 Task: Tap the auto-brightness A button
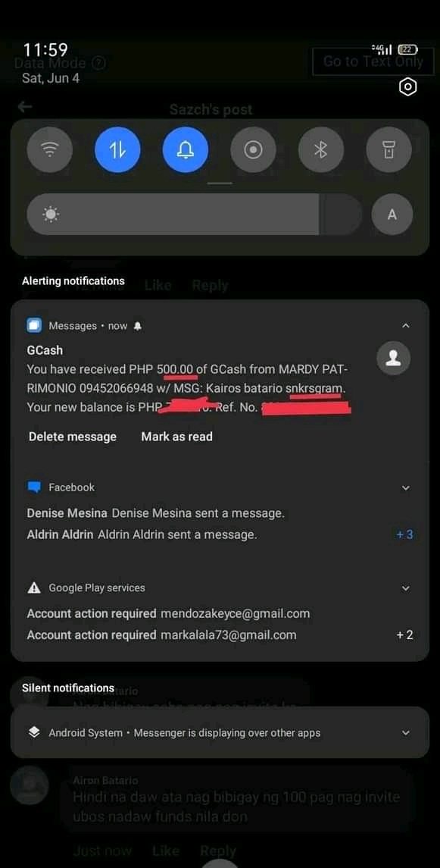pyautogui.click(x=392, y=215)
